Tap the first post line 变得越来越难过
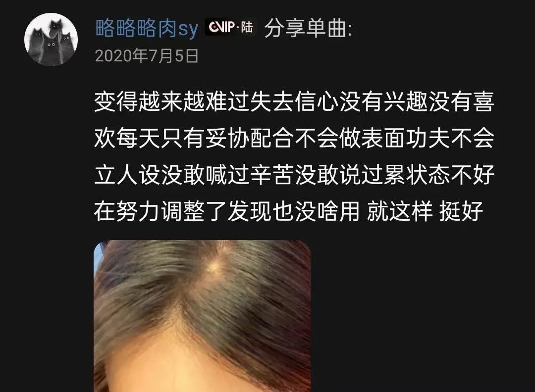This screenshot has height=392, width=535. (x=294, y=101)
